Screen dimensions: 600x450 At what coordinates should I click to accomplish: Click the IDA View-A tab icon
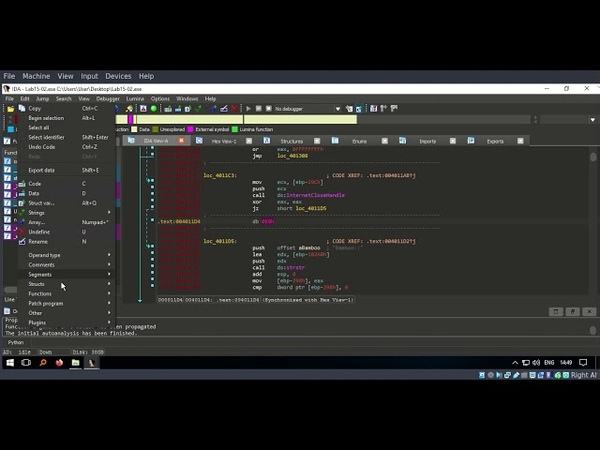131,140
